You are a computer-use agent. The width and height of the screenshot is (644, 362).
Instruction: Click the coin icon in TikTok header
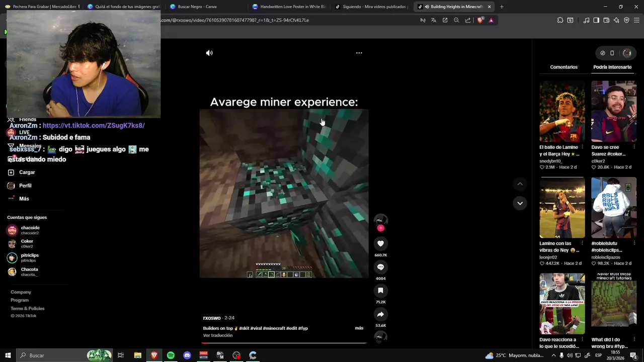pos(603,53)
